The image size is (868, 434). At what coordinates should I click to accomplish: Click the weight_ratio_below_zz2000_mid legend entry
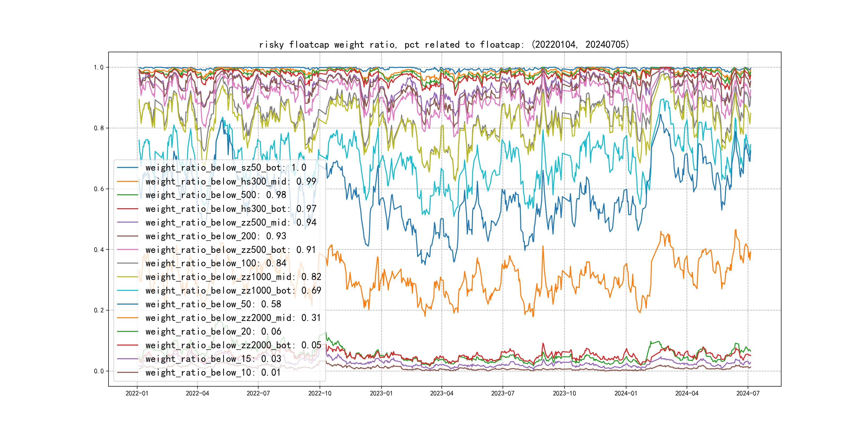click(x=233, y=318)
